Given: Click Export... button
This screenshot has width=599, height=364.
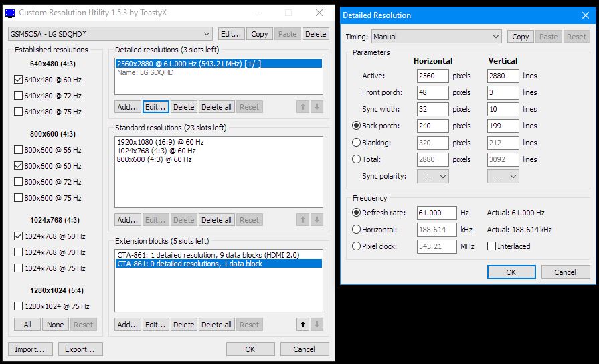Looking at the screenshot, I should click(80, 349).
